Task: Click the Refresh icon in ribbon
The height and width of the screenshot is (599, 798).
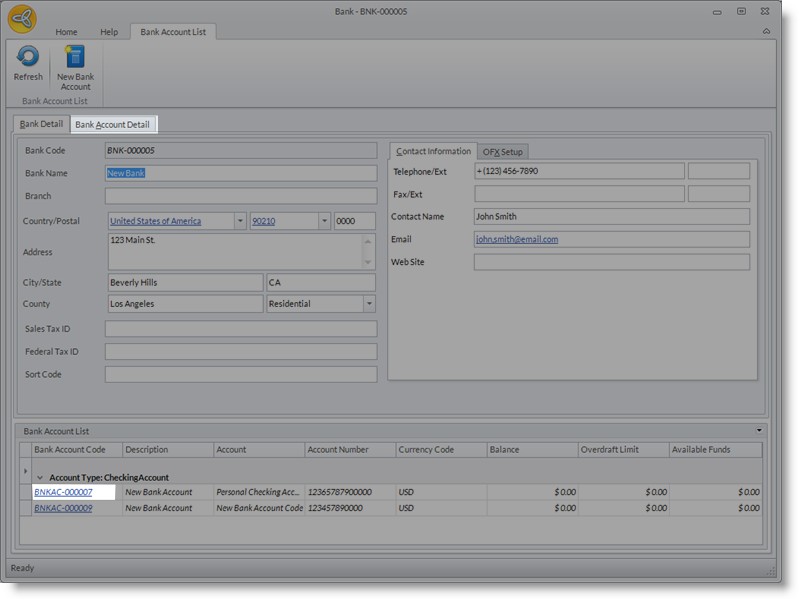Action: coord(28,58)
